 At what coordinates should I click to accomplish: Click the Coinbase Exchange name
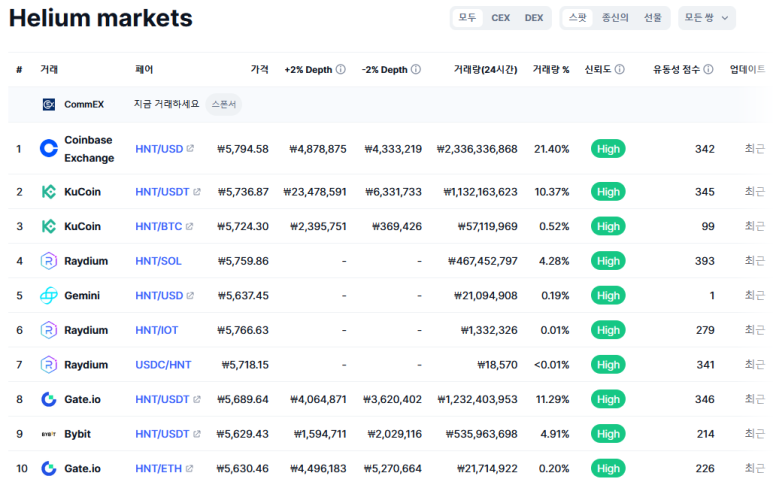(89, 149)
